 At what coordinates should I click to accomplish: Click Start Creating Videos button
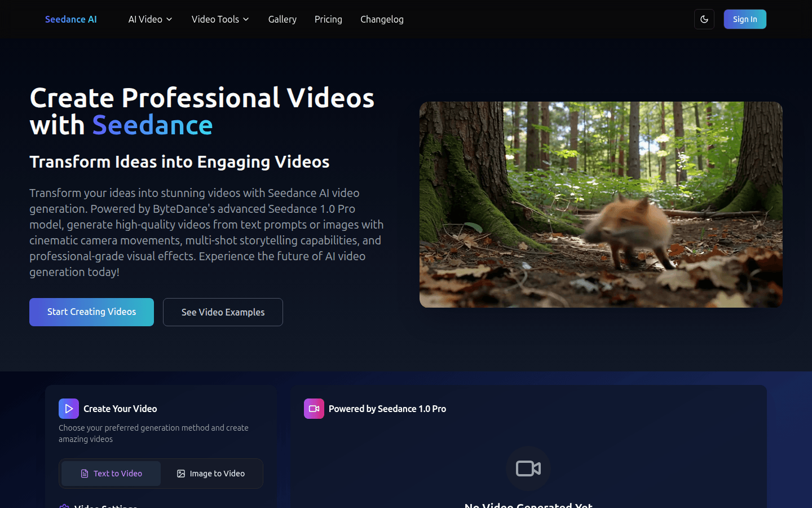click(x=91, y=312)
